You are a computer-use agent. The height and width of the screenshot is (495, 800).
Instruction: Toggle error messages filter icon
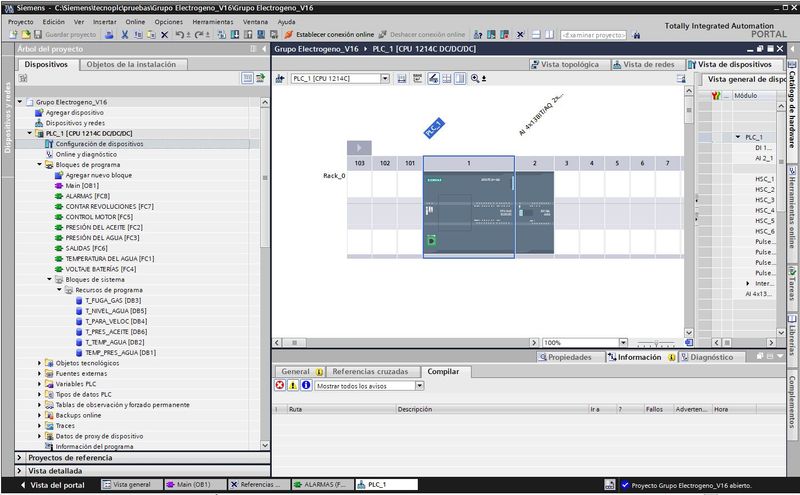[280, 385]
